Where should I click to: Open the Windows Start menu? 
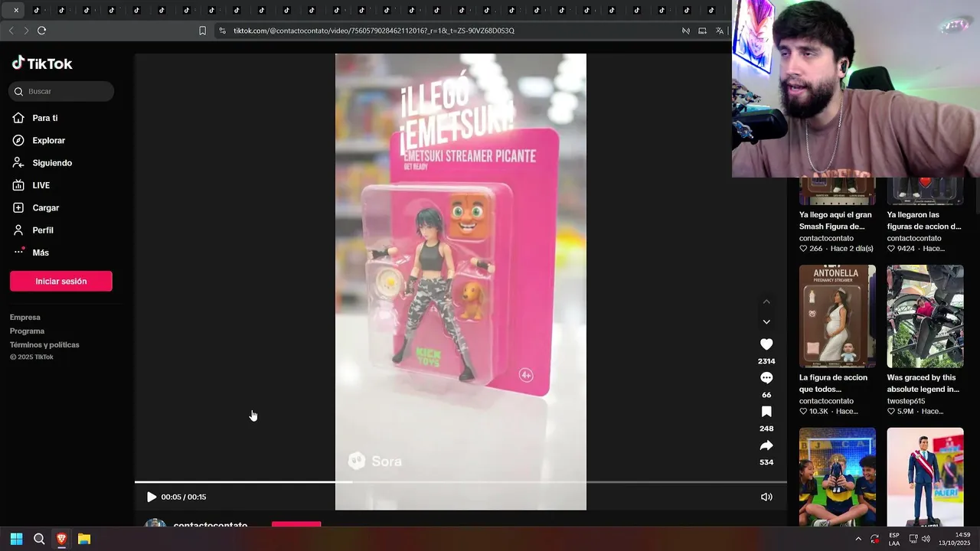[16, 539]
